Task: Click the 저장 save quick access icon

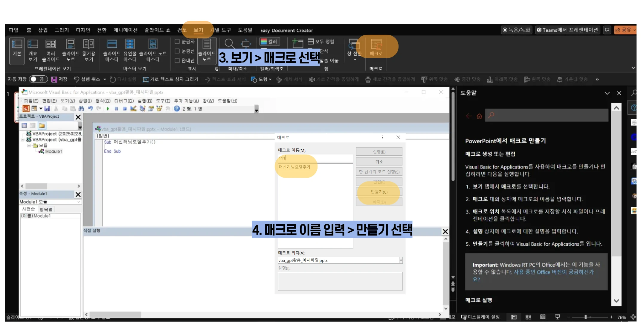Action: pyautogui.click(x=59, y=79)
